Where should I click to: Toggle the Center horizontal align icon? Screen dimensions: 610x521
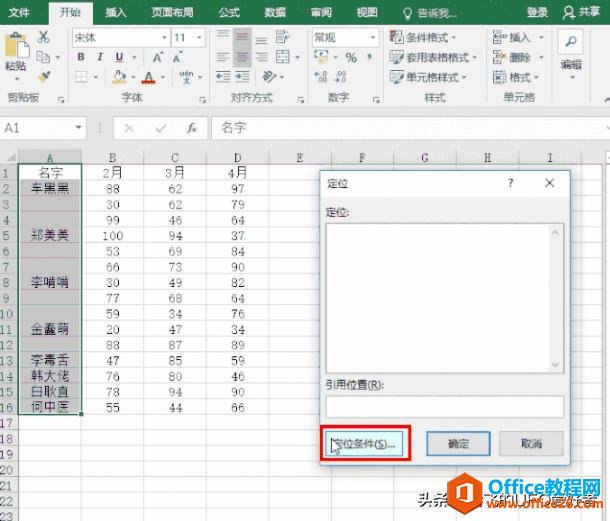pos(242,58)
